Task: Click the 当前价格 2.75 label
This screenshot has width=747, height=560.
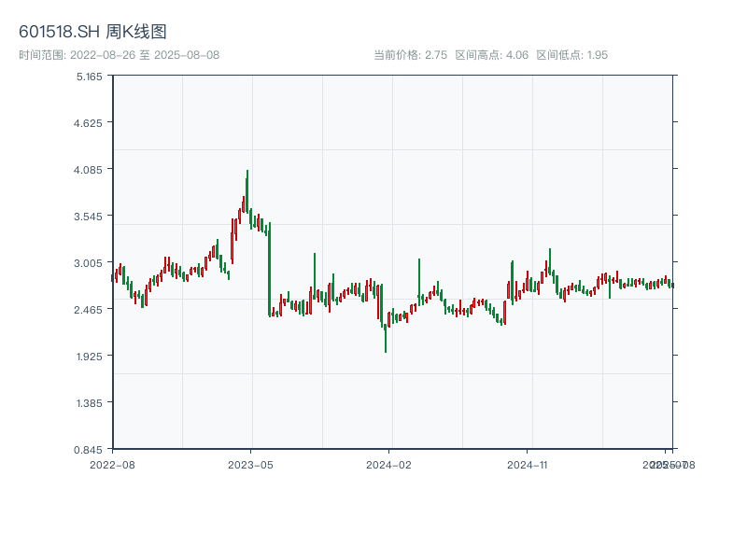Action: pos(410,55)
